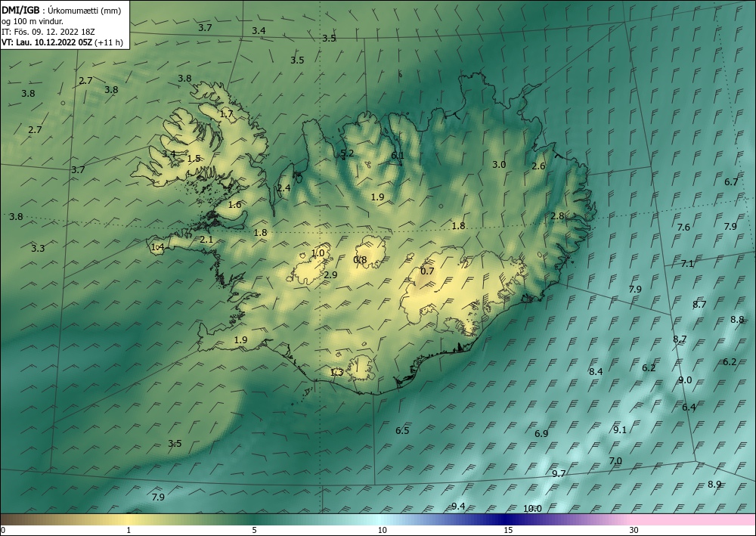The width and height of the screenshot is (756, 536).
Task: Select the 2.9 value label
Action: coord(331,274)
